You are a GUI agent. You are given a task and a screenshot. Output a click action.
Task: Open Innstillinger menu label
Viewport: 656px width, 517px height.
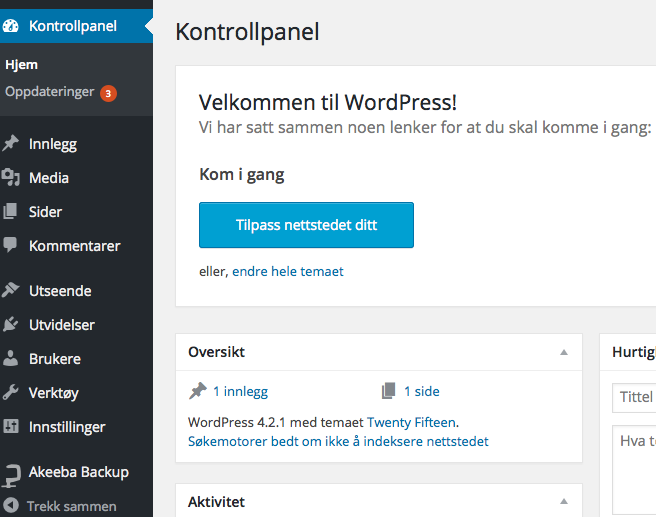coord(67,427)
